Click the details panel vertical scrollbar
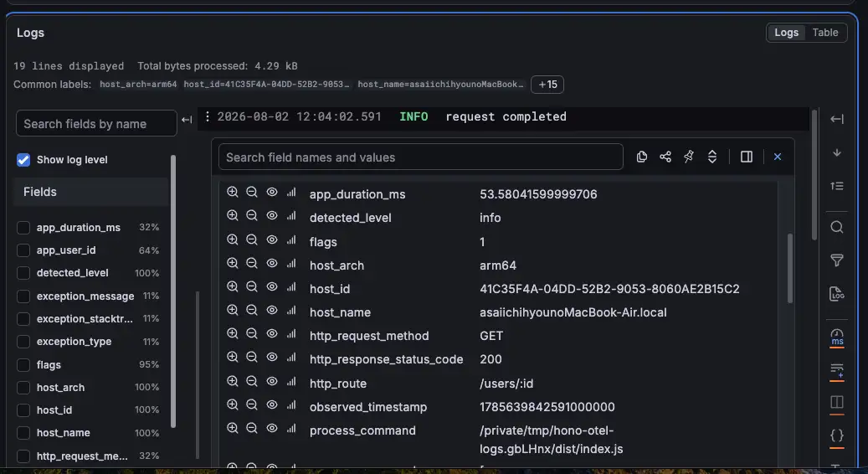The image size is (868, 474). tap(790, 269)
